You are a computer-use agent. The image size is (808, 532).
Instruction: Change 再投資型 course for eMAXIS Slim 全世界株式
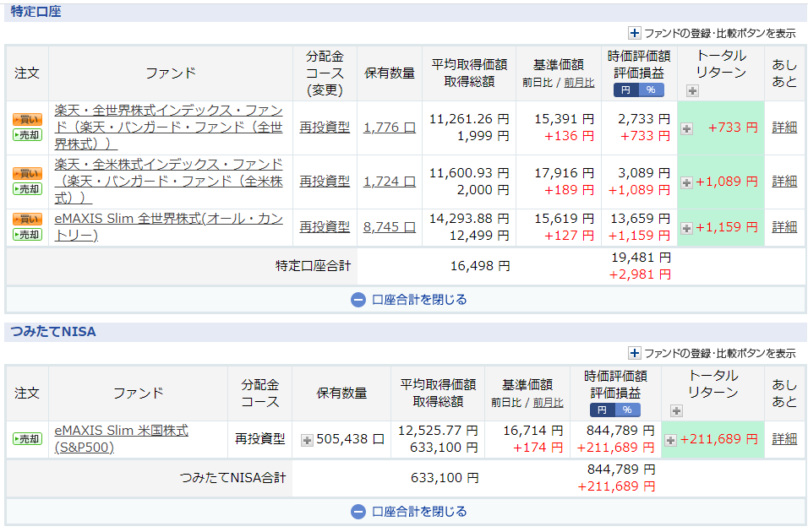(325, 227)
